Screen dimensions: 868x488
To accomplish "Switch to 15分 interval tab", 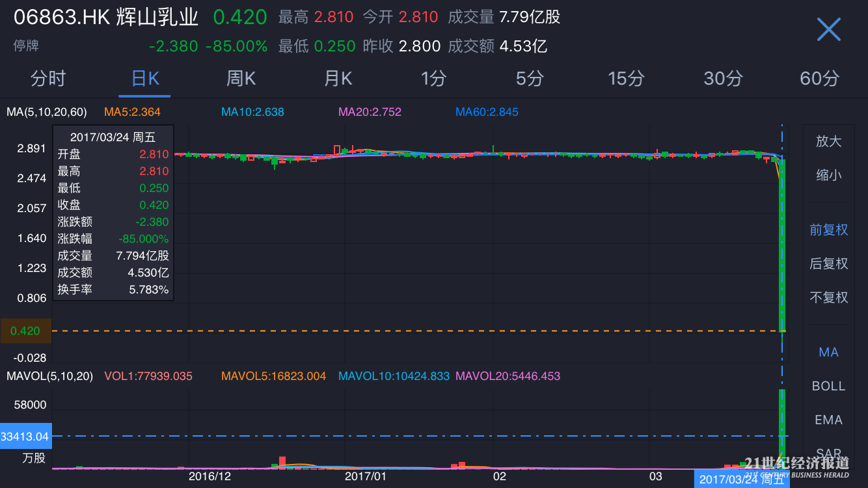I will (x=626, y=79).
